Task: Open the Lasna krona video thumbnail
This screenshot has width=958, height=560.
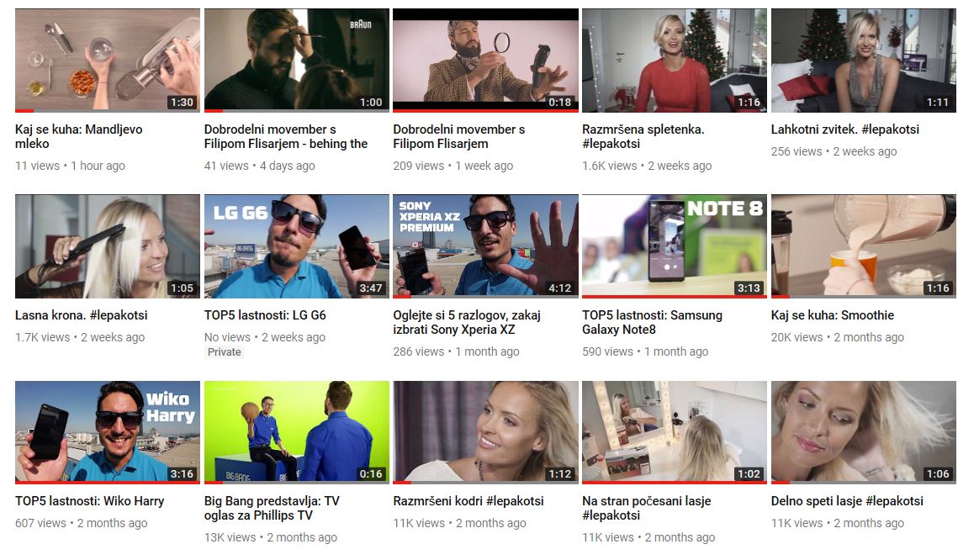Action: coord(108,246)
